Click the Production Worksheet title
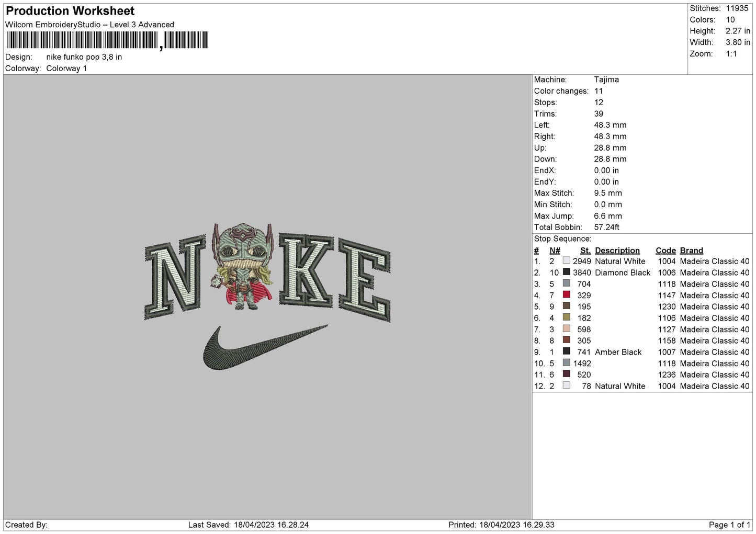Image resolution: width=756 pixels, height=534 pixels. click(70, 11)
